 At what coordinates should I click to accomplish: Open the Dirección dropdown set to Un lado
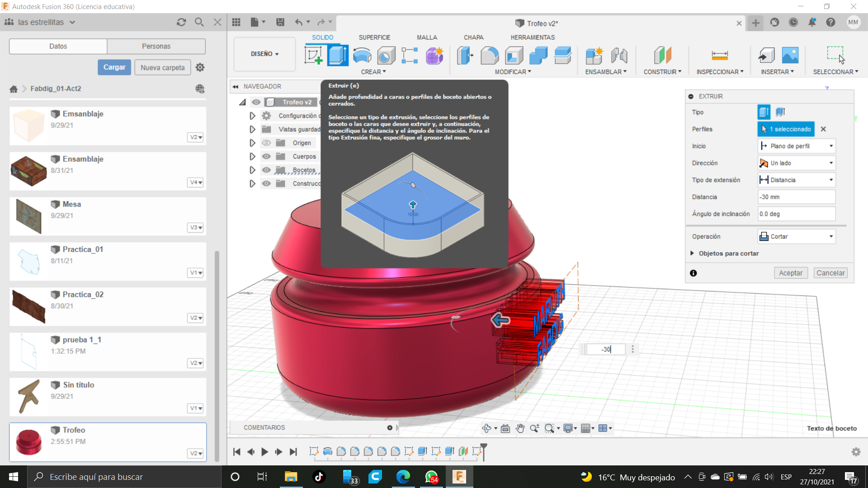coord(796,163)
